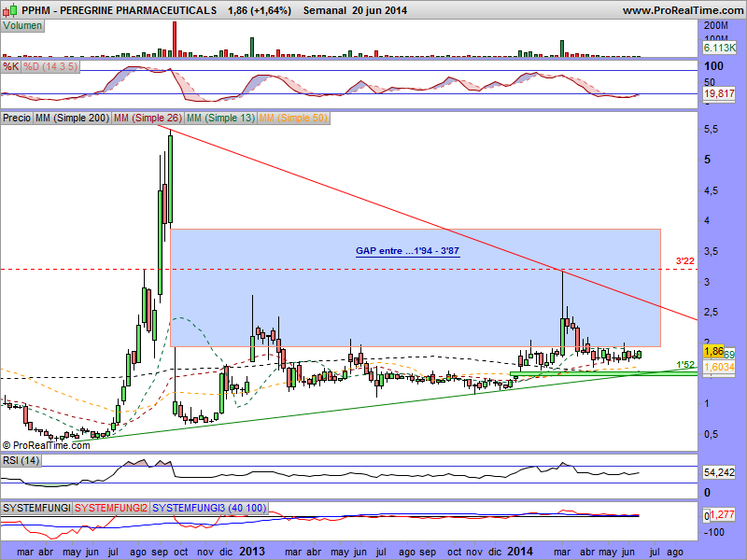Click the 2014 year label on time axis
The height and width of the screenshot is (560, 747).
pyautogui.click(x=520, y=552)
